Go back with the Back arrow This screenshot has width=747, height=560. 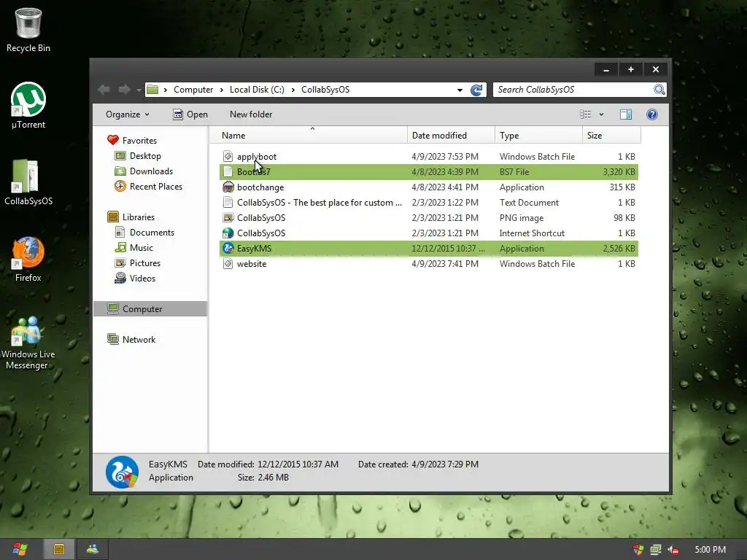(x=104, y=90)
